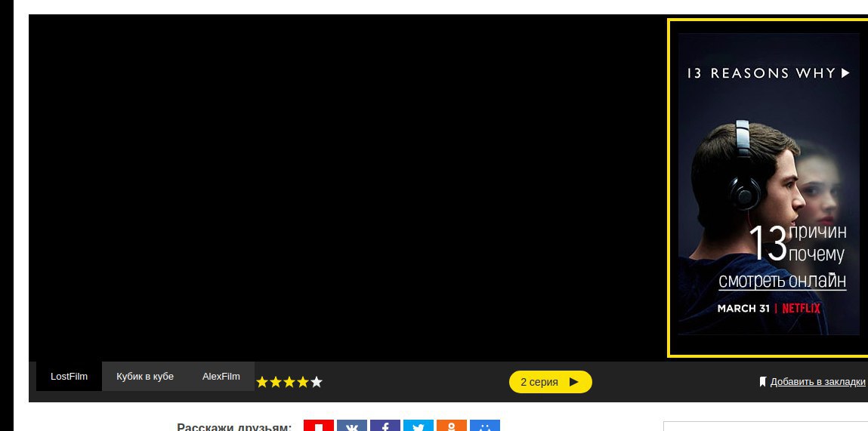This screenshot has width=868, height=431.
Task: Switch to the AlexFilm voiceover tab
Action: [221, 376]
